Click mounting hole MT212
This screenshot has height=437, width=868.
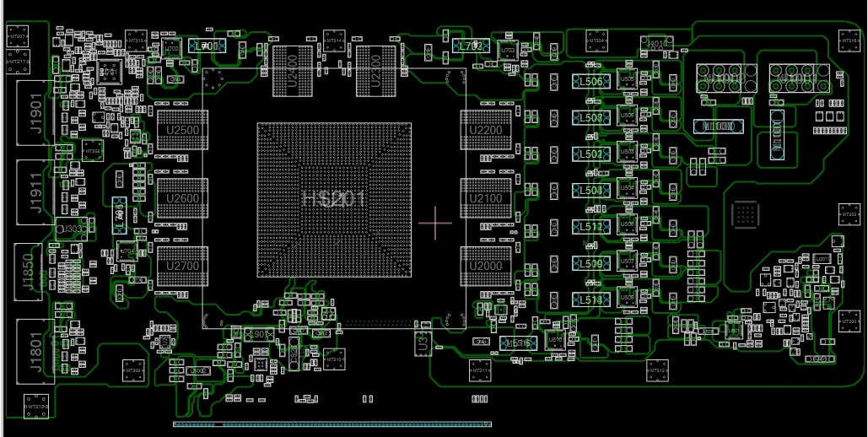(657, 370)
